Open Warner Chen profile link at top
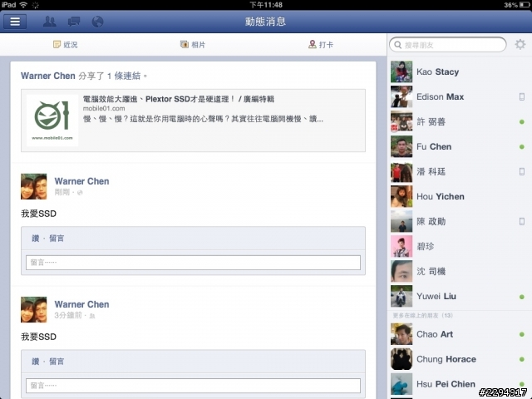Image resolution: width=532 pixels, height=399 pixels. (x=48, y=76)
